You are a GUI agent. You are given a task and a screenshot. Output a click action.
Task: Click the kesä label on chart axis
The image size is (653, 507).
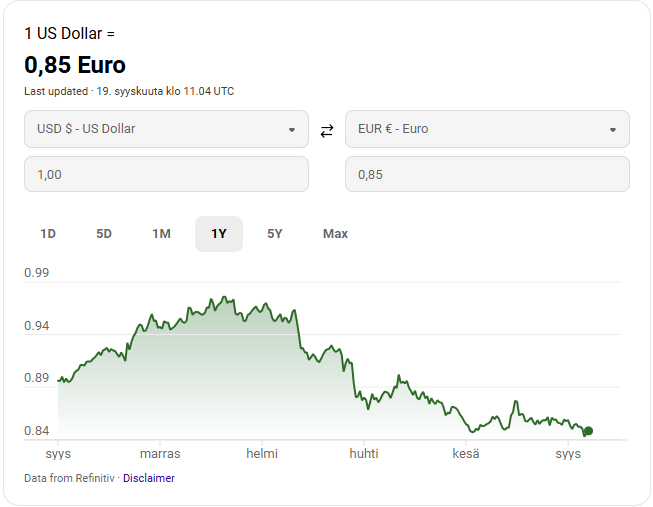coord(465,454)
